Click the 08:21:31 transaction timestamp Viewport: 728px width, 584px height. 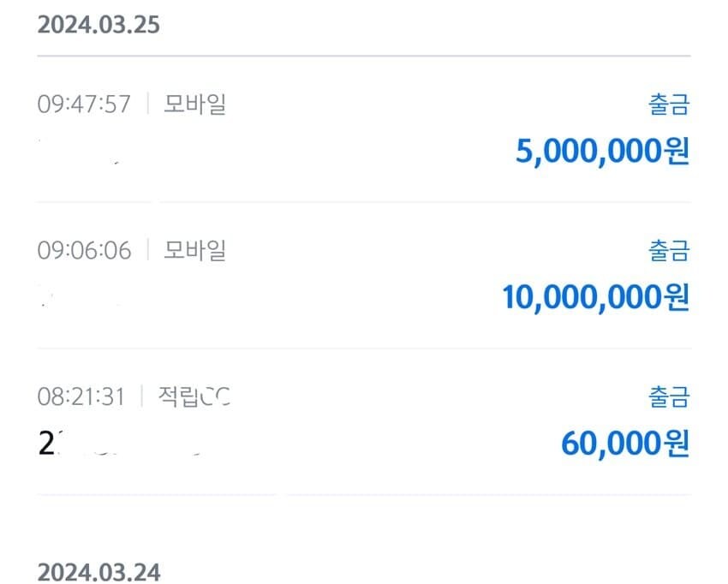[81, 397]
